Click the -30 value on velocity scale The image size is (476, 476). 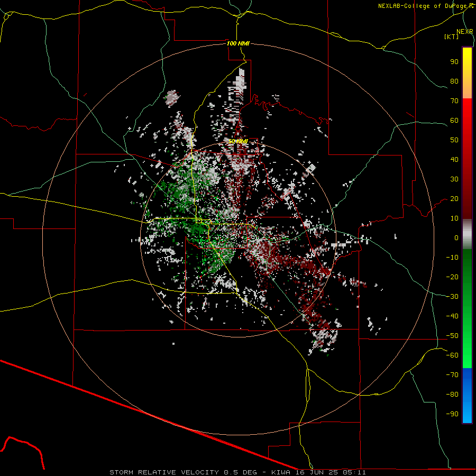(x=452, y=297)
